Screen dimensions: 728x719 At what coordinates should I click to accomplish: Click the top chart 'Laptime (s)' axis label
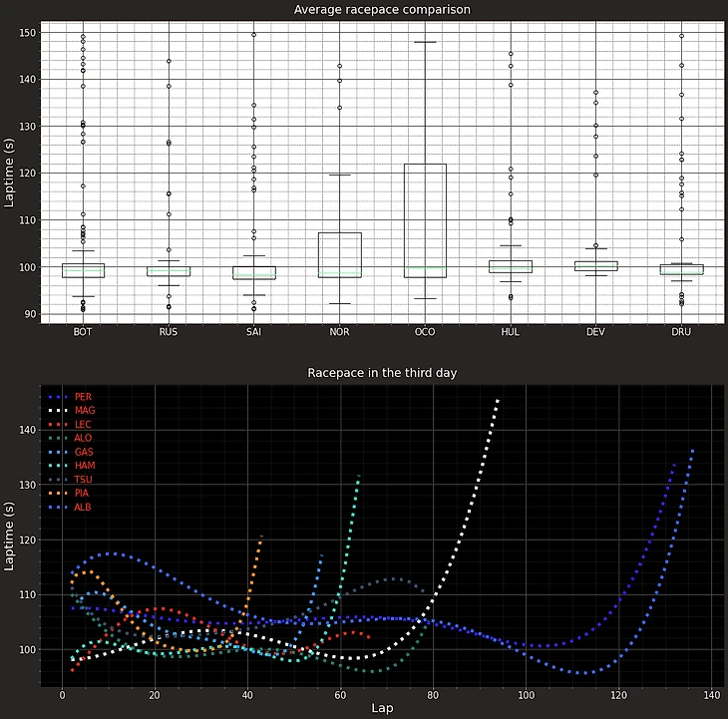(12, 173)
